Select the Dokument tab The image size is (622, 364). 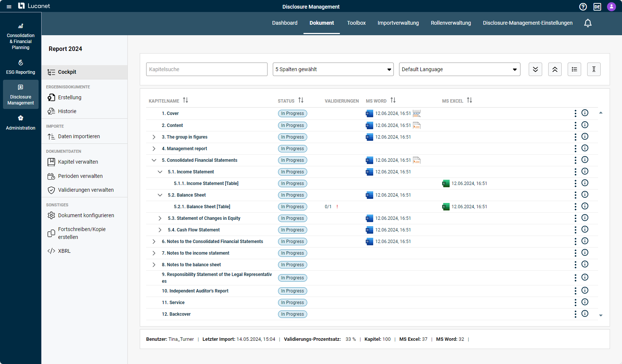[321, 23]
